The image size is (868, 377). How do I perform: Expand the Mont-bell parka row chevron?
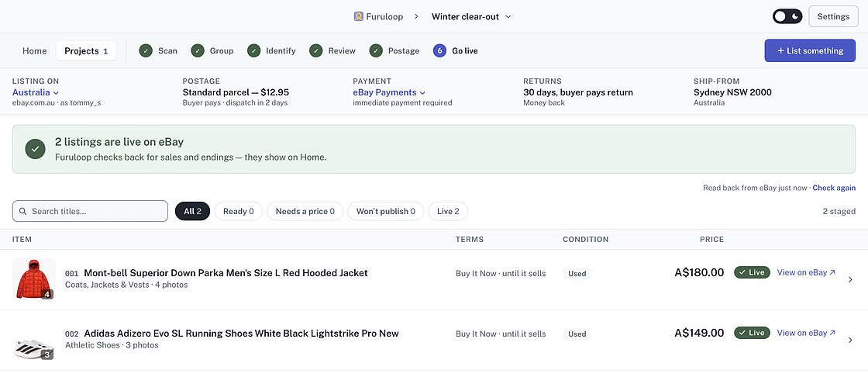[850, 279]
